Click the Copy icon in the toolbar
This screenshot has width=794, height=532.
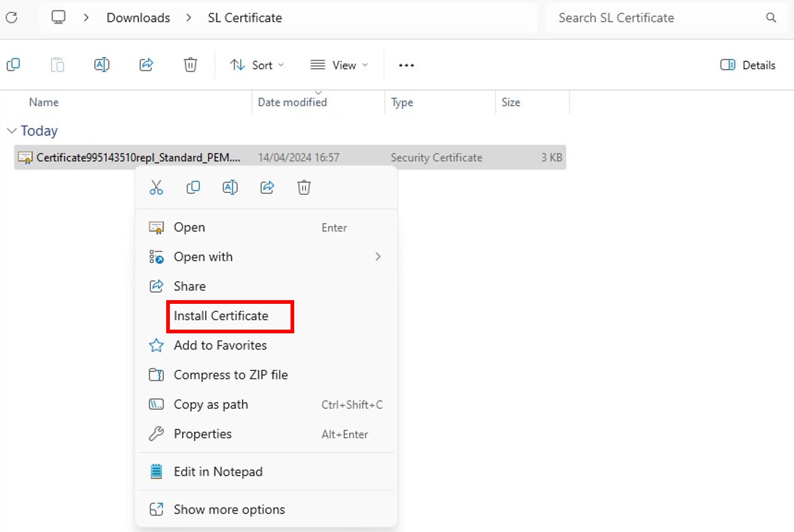point(14,64)
